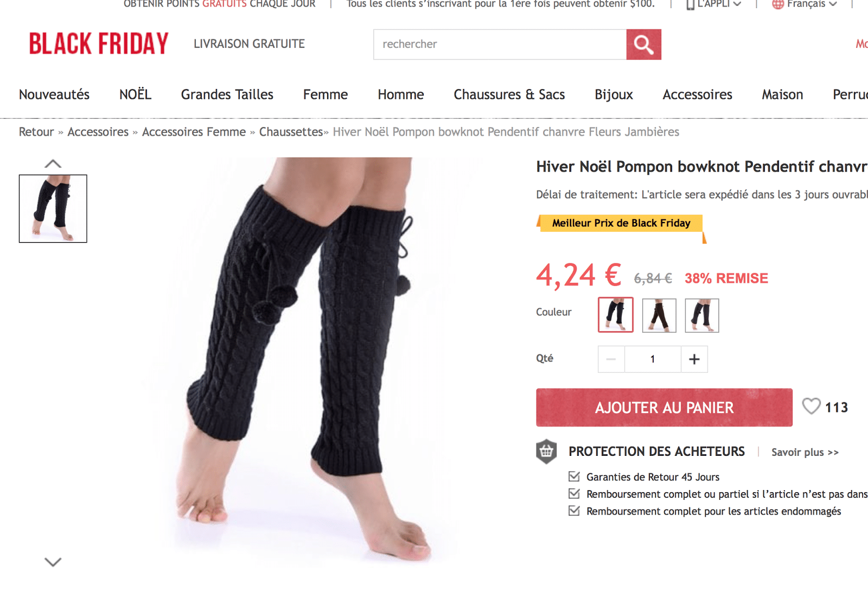
Task: Add item to wishlist via heart icon
Action: pyautogui.click(x=812, y=406)
